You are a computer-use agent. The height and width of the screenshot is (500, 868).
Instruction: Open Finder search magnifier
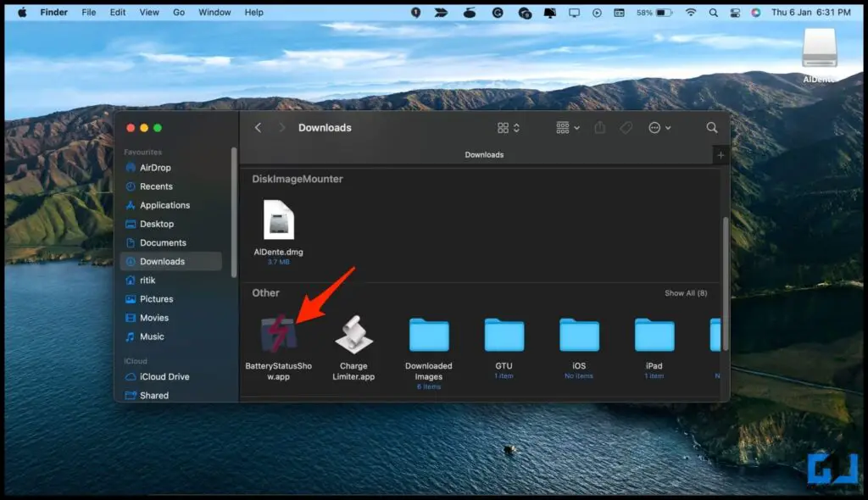[711, 128]
